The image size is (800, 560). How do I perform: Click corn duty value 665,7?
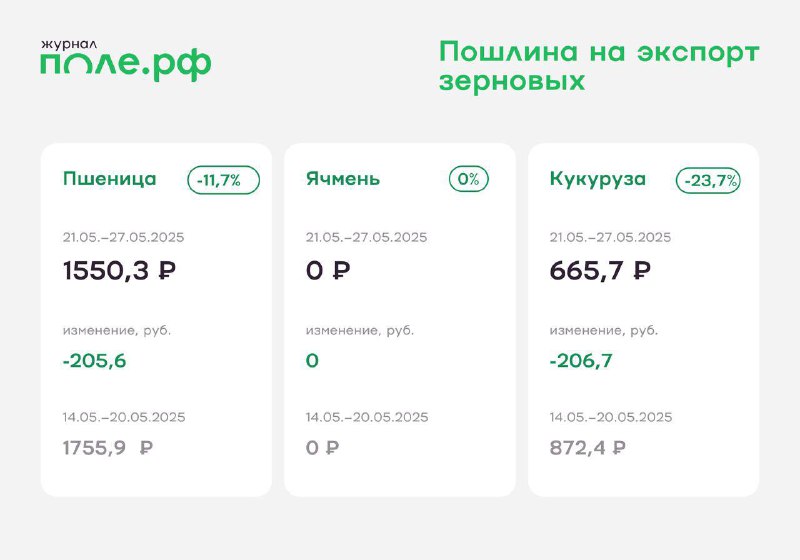[x=586, y=270]
